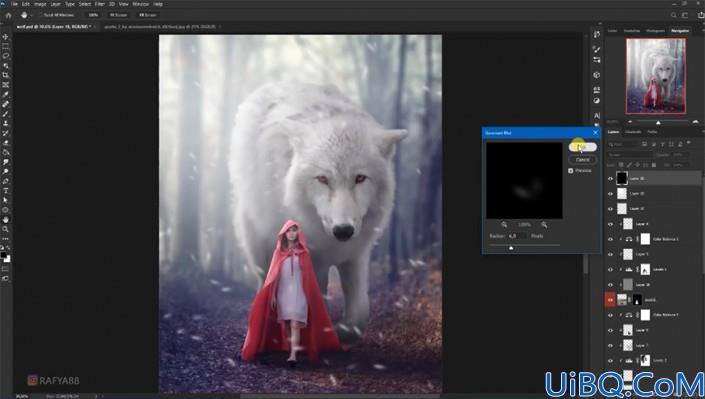Click the foreground color swatch
This screenshot has width=705, height=399.
pos(4,255)
